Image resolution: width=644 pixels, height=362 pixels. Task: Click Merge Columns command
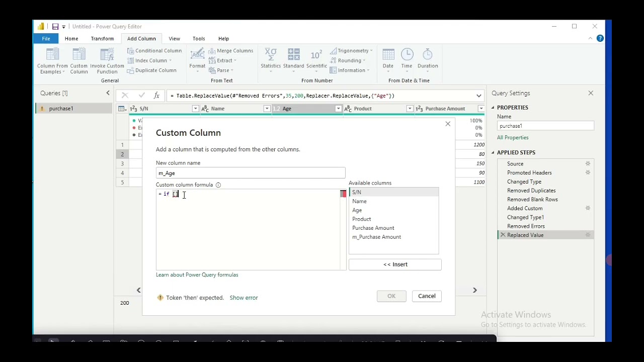pos(231,51)
